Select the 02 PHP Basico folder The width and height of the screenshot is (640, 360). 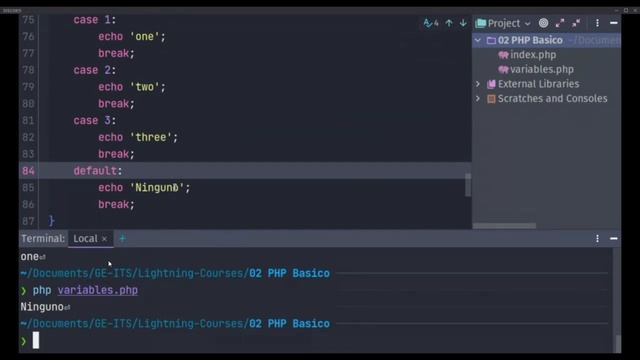[546, 40]
